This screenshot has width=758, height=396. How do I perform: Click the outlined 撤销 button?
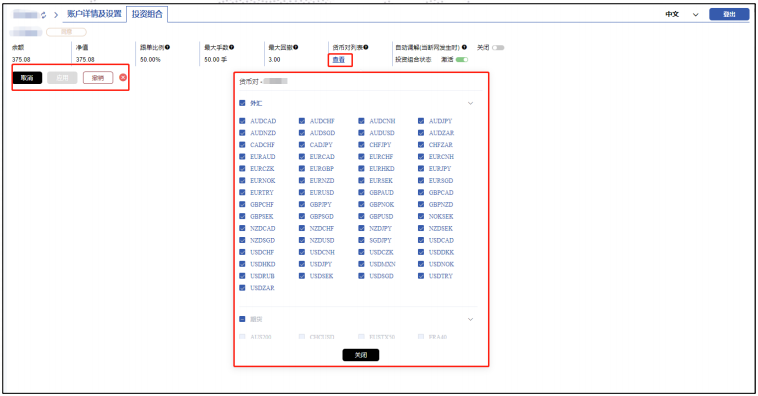pyautogui.click(x=98, y=77)
